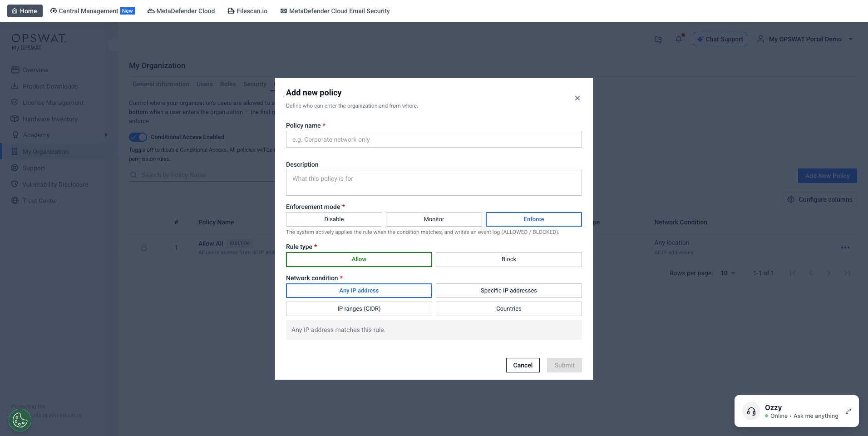Open My Organization in sidebar
Screen dimensions: 868x436
point(45,152)
